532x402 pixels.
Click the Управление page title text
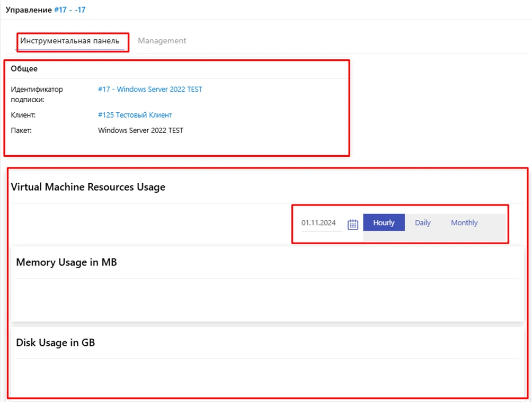point(29,10)
